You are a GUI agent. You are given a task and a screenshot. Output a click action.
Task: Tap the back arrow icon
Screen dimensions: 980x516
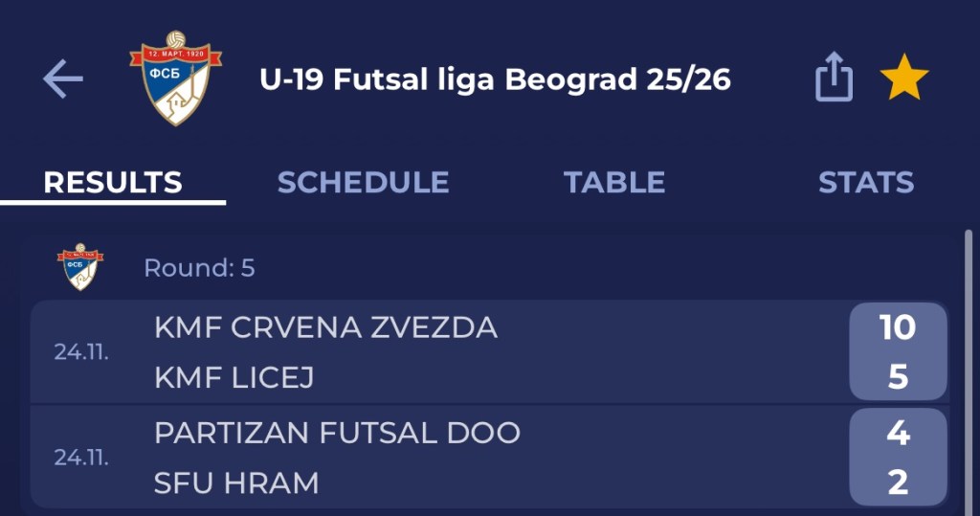point(63,79)
